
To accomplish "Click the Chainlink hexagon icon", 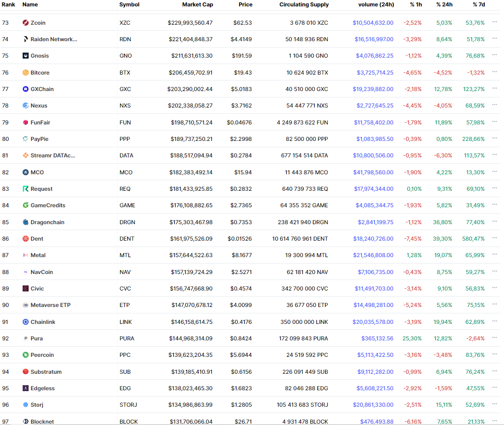I will (26, 322).
